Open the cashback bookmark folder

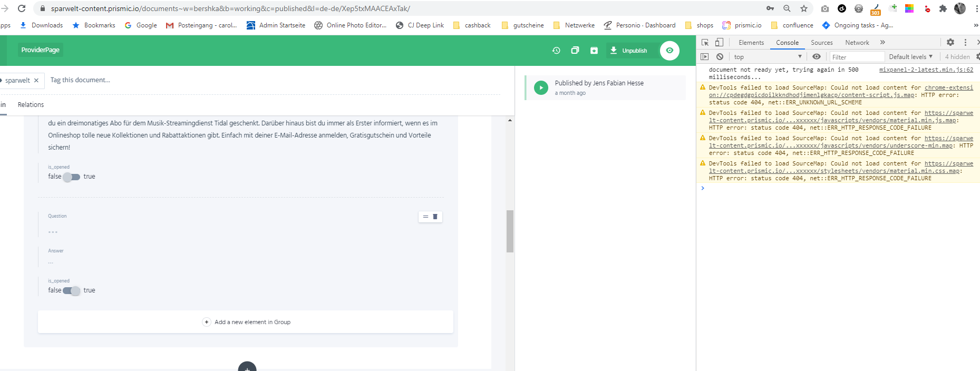click(472, 25)
